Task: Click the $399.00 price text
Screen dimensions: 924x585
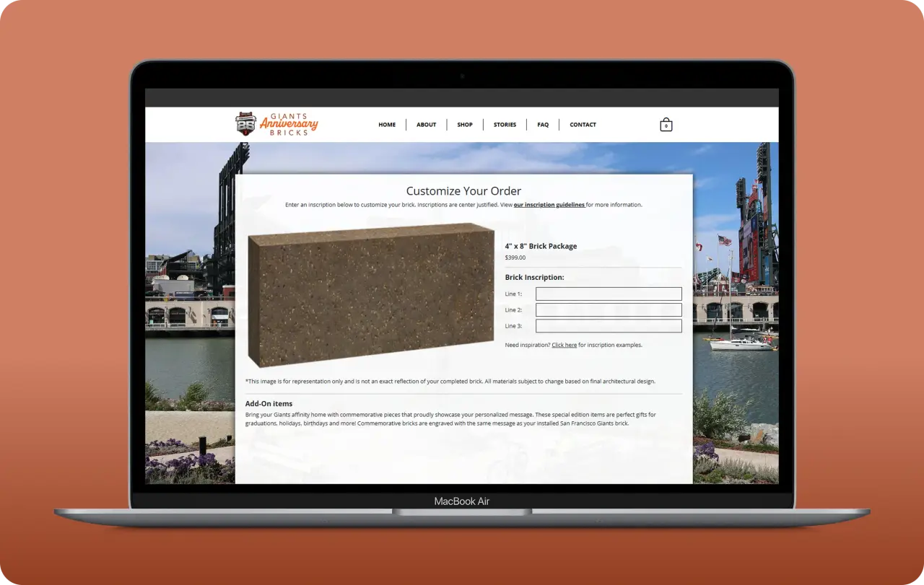Action: point(515,258)
